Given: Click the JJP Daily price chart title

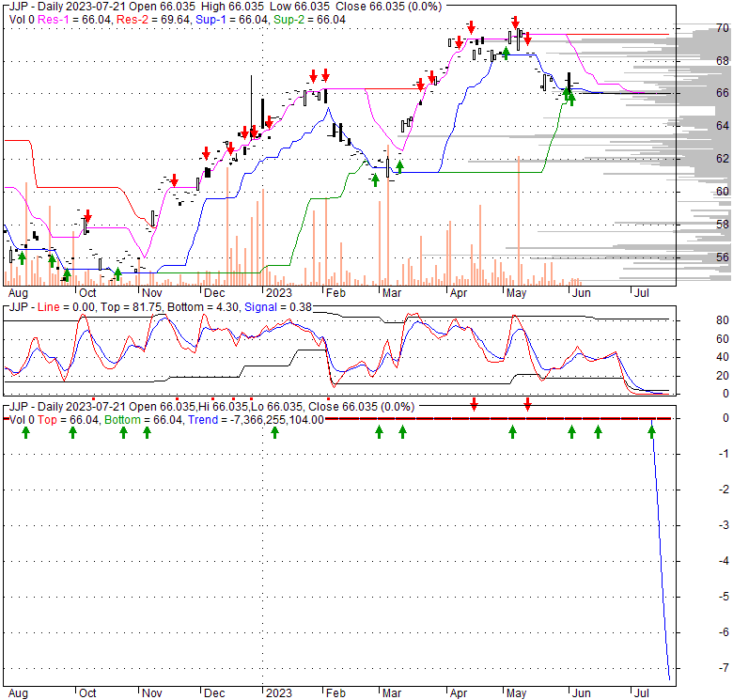Looking at the screenshot, I should click(x=225, y=7).
